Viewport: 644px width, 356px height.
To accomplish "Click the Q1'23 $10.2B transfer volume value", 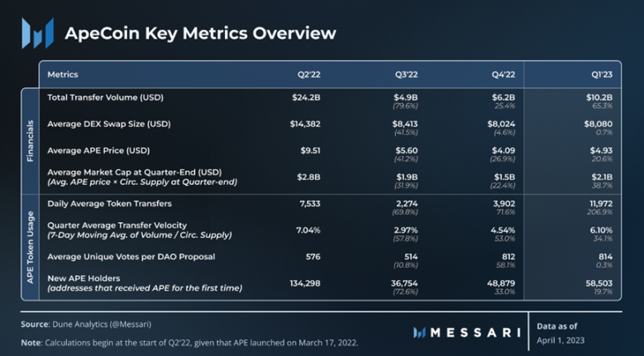I will [599, 97].
